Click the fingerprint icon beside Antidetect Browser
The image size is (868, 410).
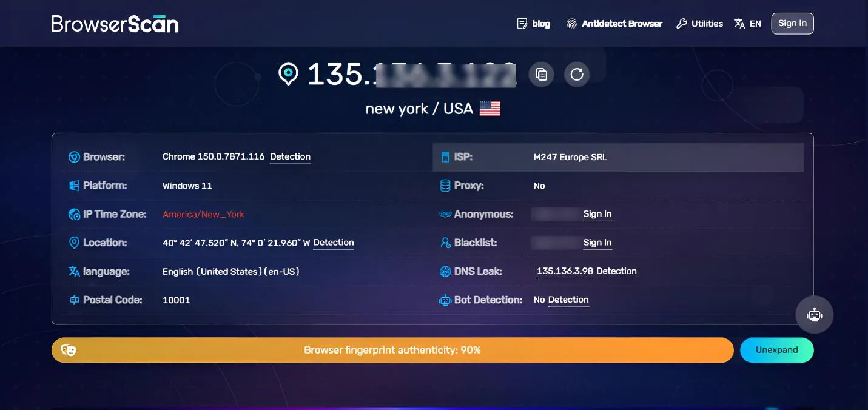click(x=571, y=24)
